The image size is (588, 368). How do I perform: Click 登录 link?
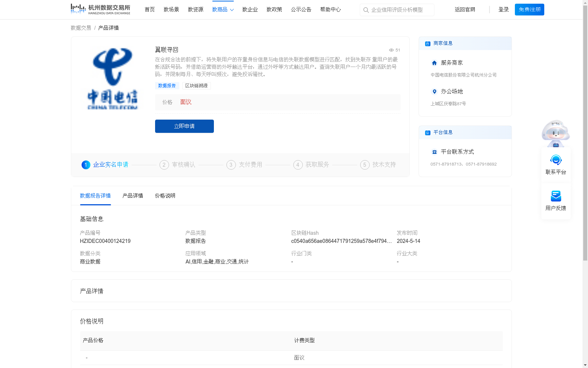[x=503, y=10]
